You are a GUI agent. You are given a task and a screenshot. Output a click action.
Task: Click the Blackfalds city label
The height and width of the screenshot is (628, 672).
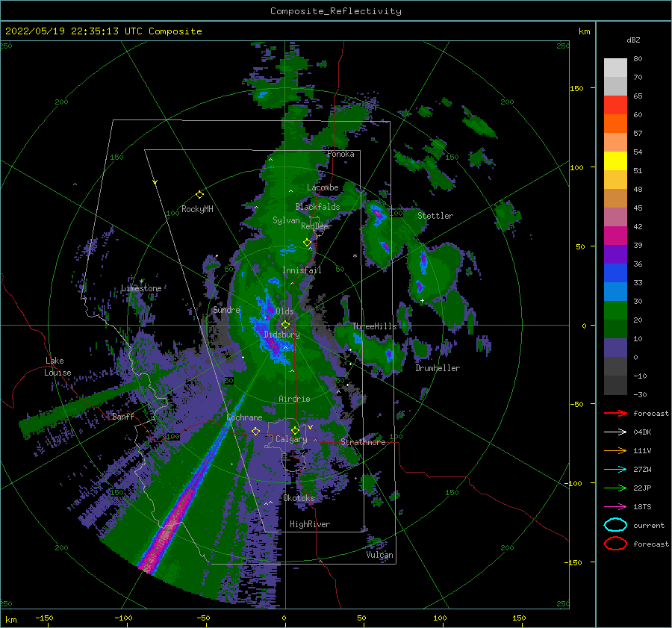(x=317, y=207)
